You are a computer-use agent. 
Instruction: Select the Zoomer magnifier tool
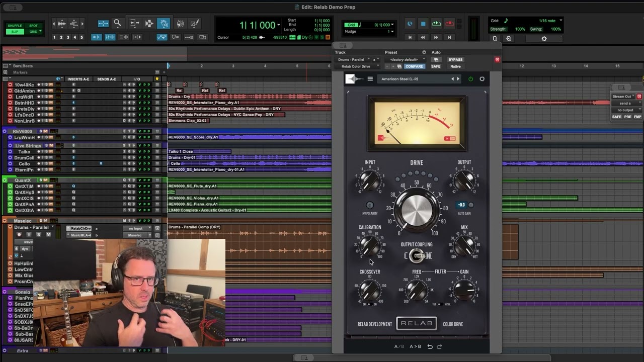pos(117,23)
